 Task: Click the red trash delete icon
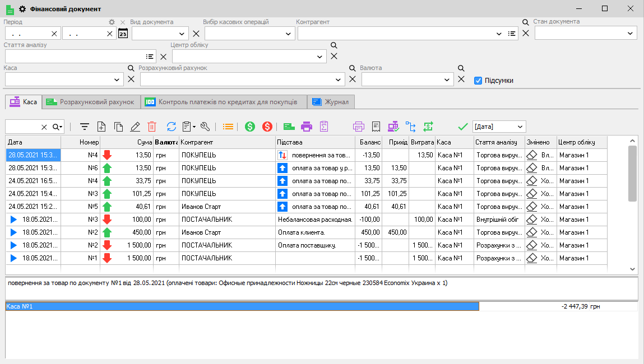(152, 127)
